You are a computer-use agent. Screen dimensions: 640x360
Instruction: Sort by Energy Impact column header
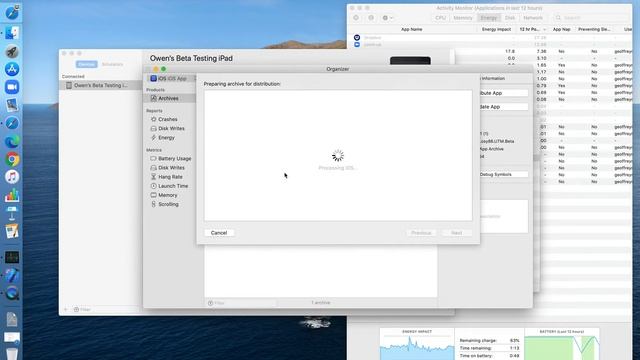[496, 29]
